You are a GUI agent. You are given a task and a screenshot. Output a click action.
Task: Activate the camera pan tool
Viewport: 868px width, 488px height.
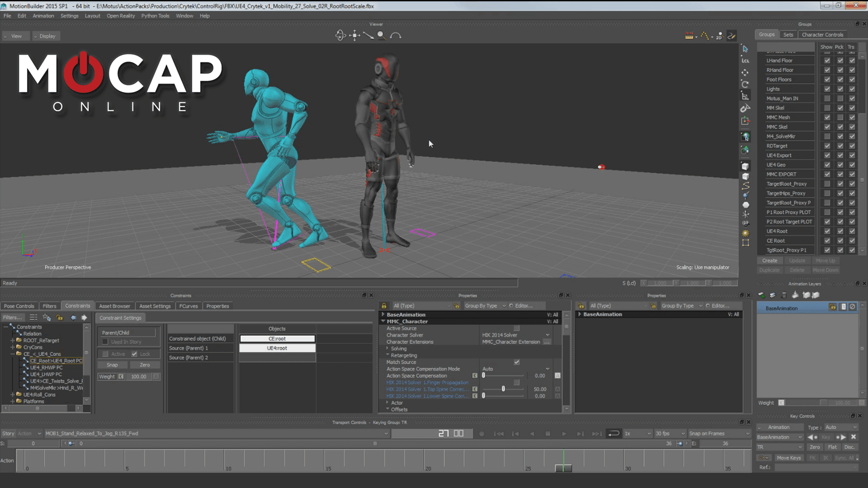[354, 35]
